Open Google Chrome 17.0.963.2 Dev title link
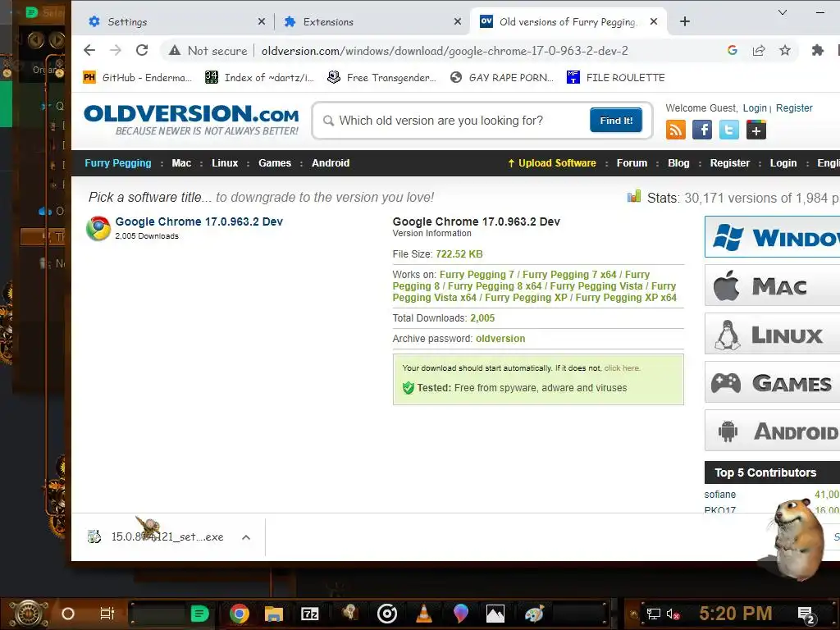 (x=199, y=221)
